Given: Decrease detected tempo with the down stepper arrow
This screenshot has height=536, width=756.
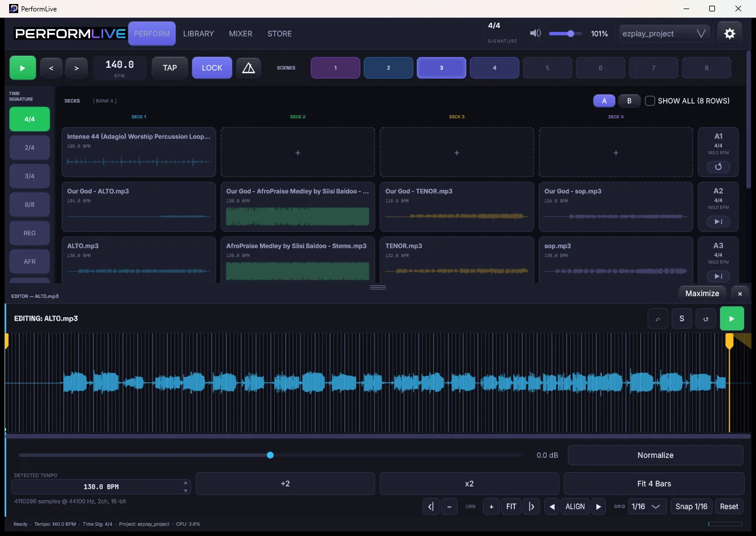Looking at the screenshot, I should point(185,490).
